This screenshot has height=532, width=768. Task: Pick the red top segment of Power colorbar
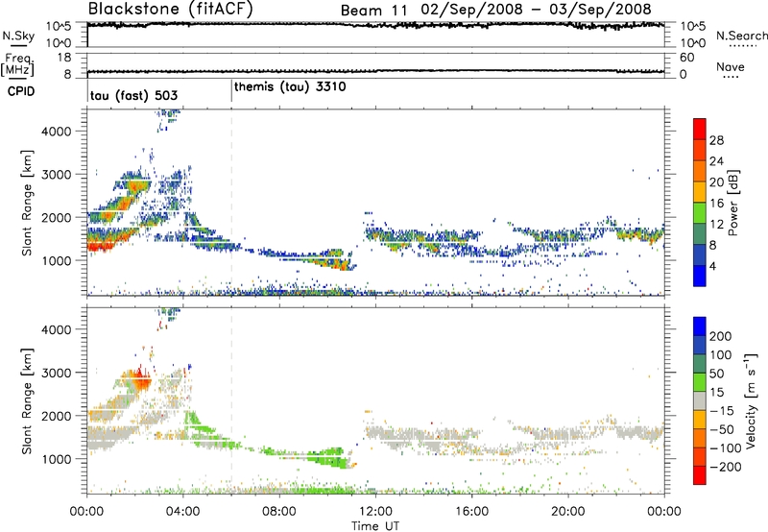pos(700,130)
